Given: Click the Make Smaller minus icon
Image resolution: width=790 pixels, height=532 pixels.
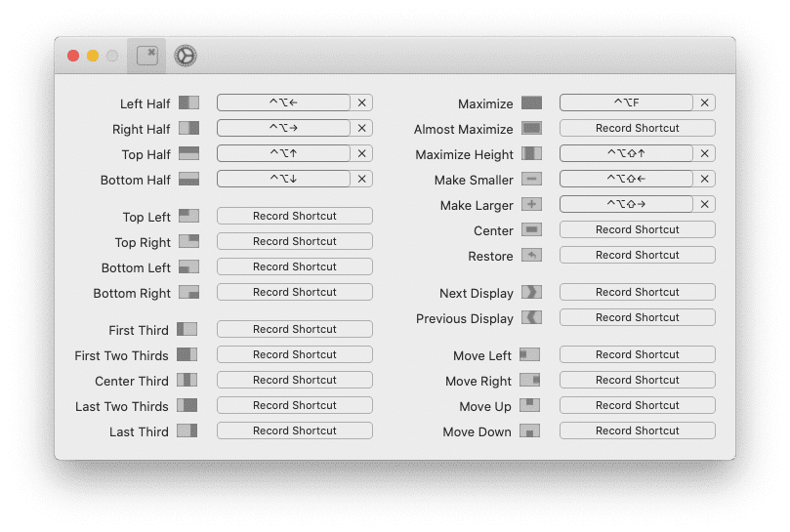Looking at the screenshot, I should (531, 179).
